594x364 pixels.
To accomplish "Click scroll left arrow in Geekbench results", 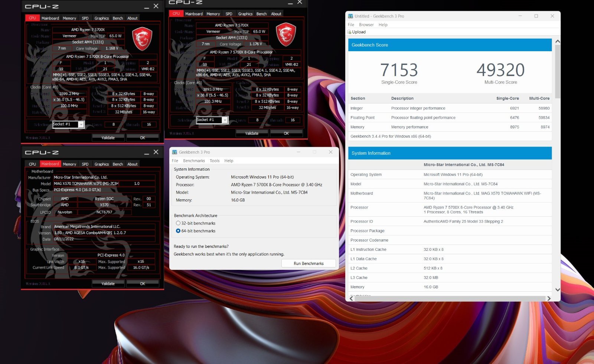I will pyautogui.click(x=351, y=298).
